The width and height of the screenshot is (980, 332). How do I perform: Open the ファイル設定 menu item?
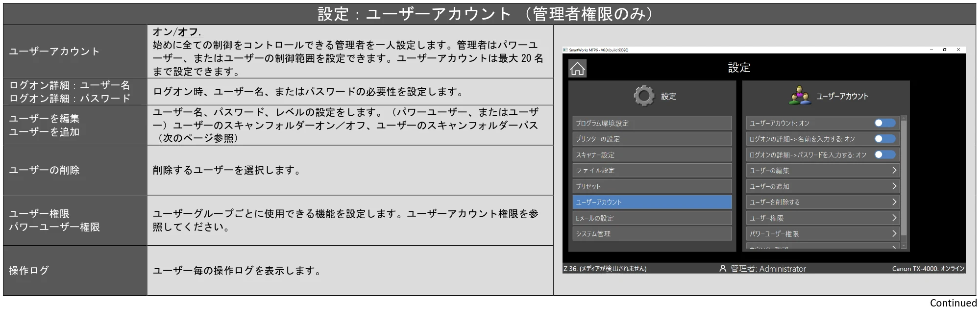point(652,170)
